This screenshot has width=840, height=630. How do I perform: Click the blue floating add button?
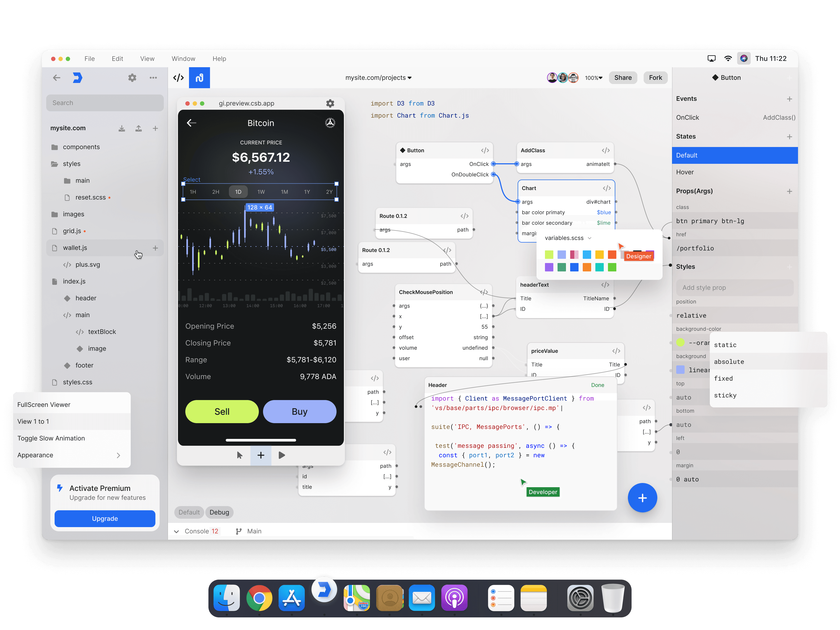point(642,498)
